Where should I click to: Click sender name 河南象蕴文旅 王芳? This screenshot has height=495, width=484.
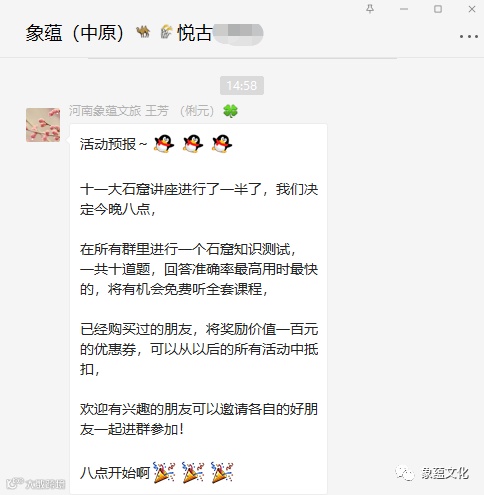tap(119, 111)
